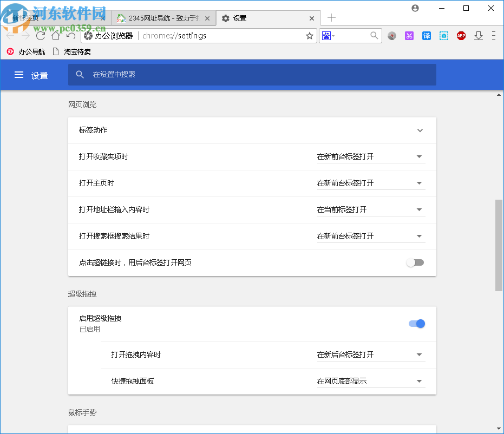Open the browser translate extension
Image resolution: width=504 pixels, height=434 pixels.
pos(426,36)
